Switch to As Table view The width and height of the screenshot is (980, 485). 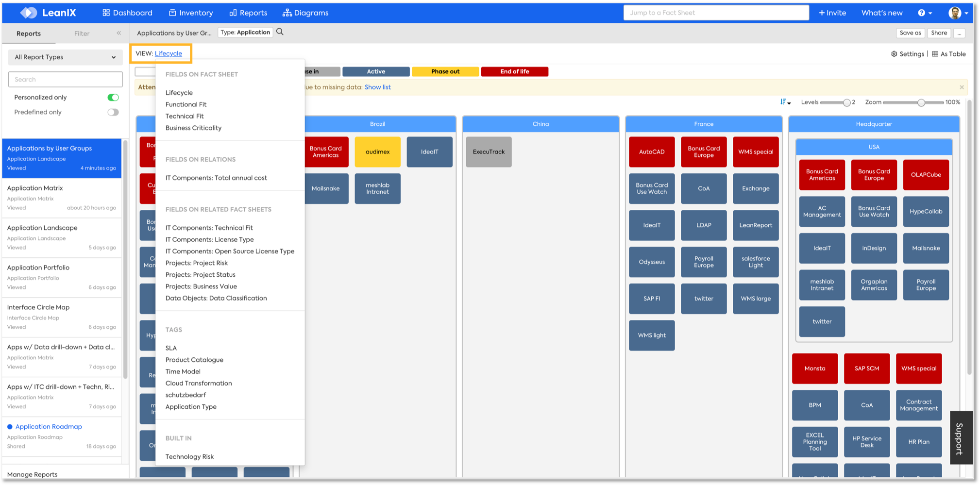coord(949,54)
